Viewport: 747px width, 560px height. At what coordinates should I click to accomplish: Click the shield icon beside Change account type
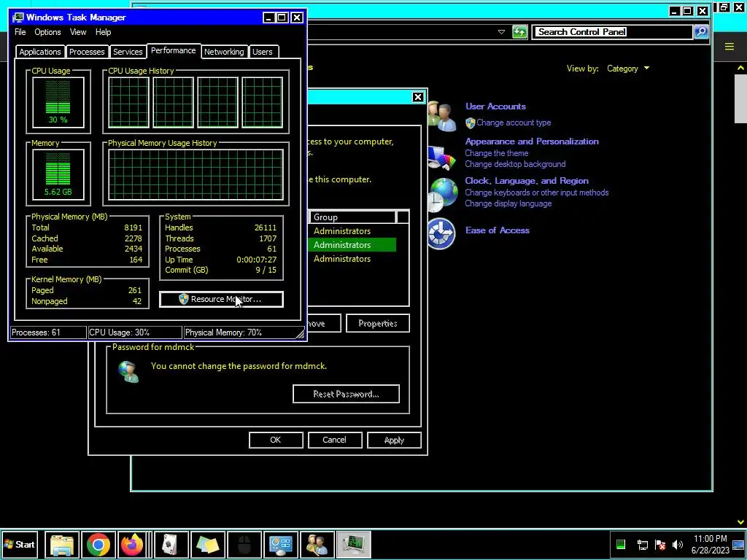(x=471, y=122)
